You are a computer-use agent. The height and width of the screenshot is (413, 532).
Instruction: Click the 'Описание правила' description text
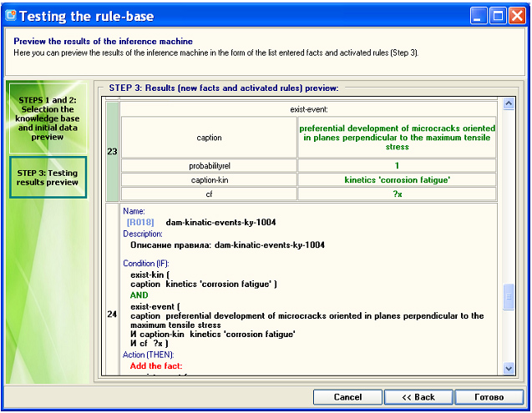coord(227,245)
